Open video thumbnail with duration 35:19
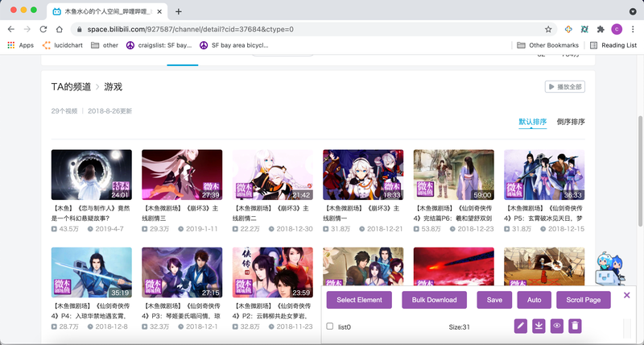This screenshot has width=644, height=345. [x=92, y=272]
